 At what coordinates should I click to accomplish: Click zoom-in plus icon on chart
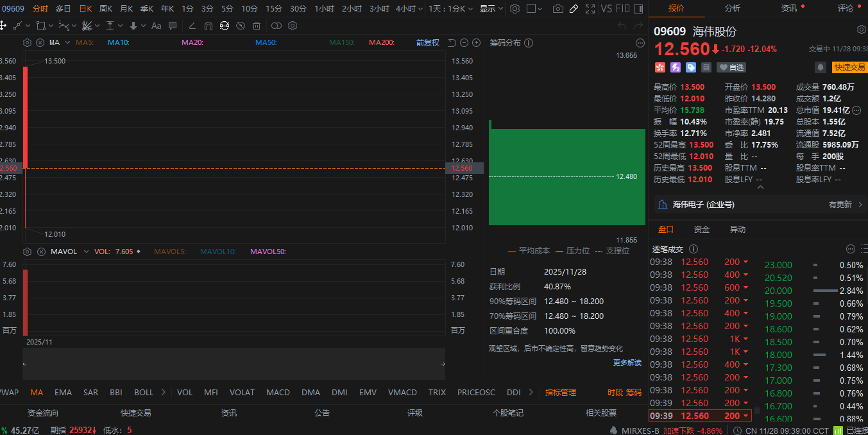pyautogui.click(x=476, y=42)
